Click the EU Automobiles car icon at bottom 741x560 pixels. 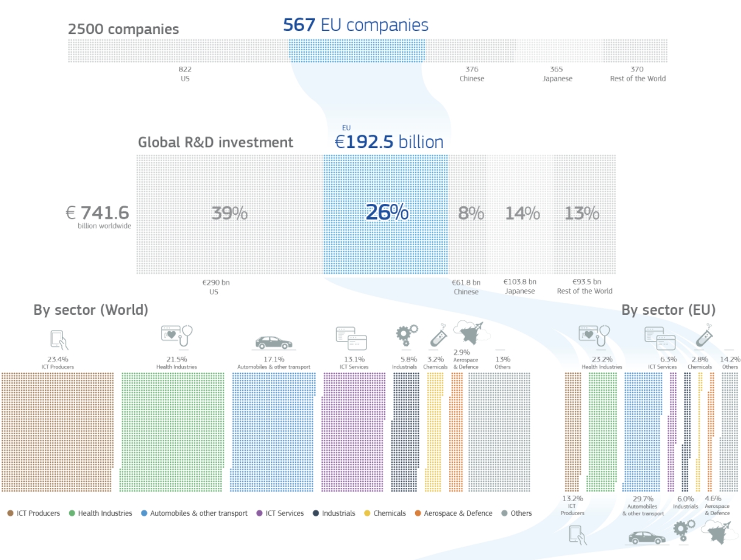646,537
